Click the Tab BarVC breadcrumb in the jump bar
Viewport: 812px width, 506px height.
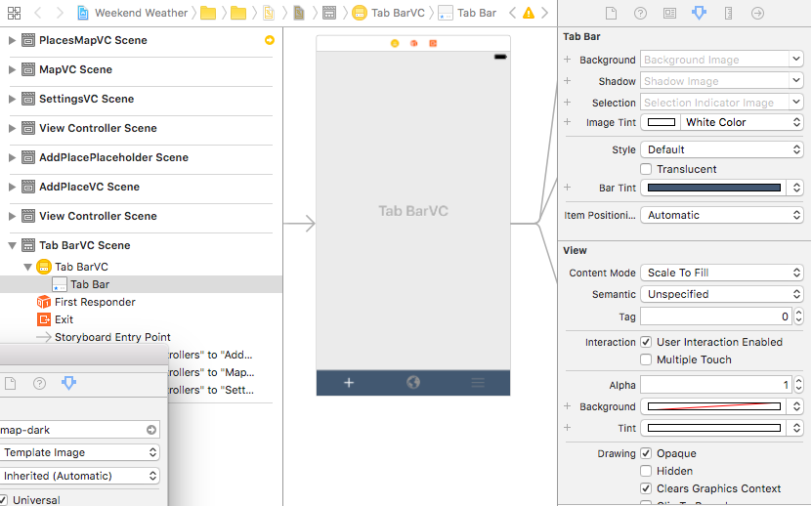(388, 13)
